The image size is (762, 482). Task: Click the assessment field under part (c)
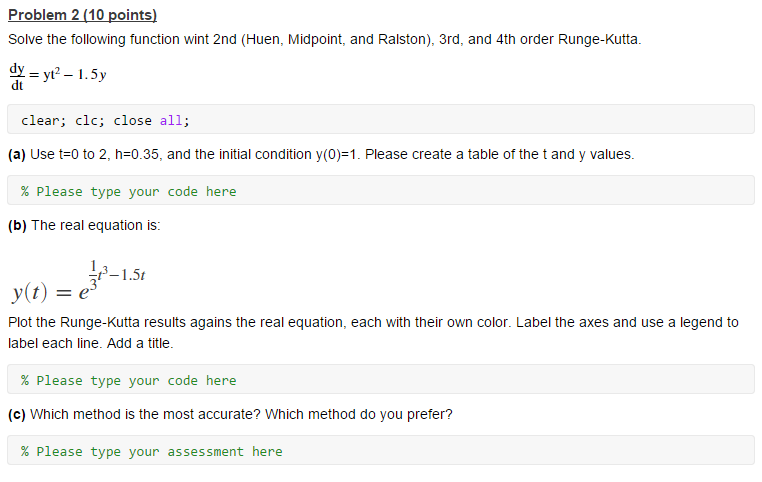[x=381, y=450]
